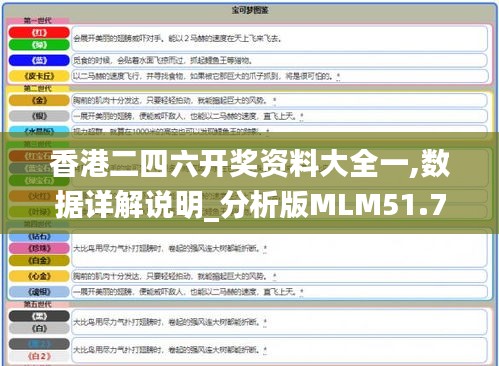Click the 宝可梦图鉴 table title
This screenshot has width=499, height=366.
click(250, 10)
